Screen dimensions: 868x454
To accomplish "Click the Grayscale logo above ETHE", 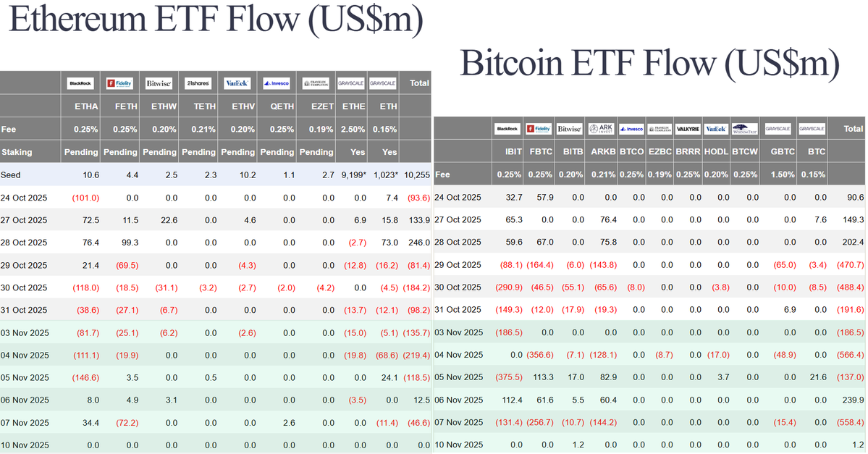I will (x=350, y=83).
